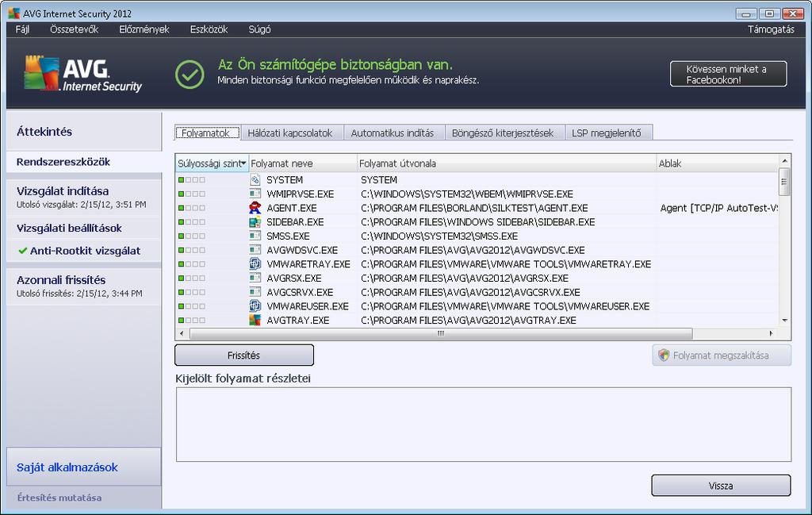This screenshot has height=515, width=812.
Task: Click the WMIPRVSE.EXE process icon
Action: [x=255, y=194]
